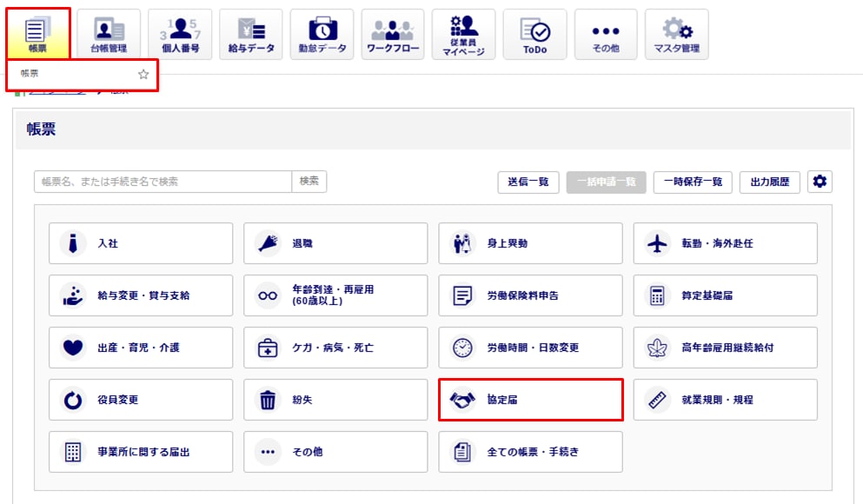Select the 勤怠データ briefcase icon

point(322,34)
